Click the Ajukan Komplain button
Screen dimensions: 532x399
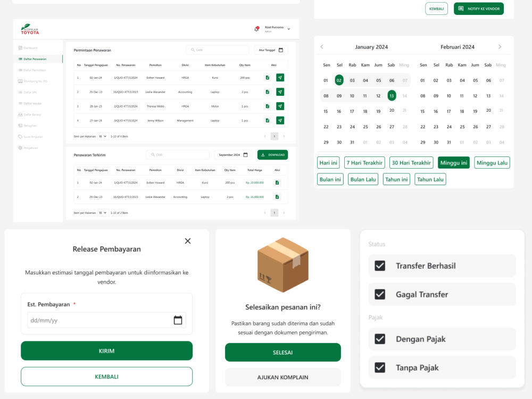pos(282,377)
